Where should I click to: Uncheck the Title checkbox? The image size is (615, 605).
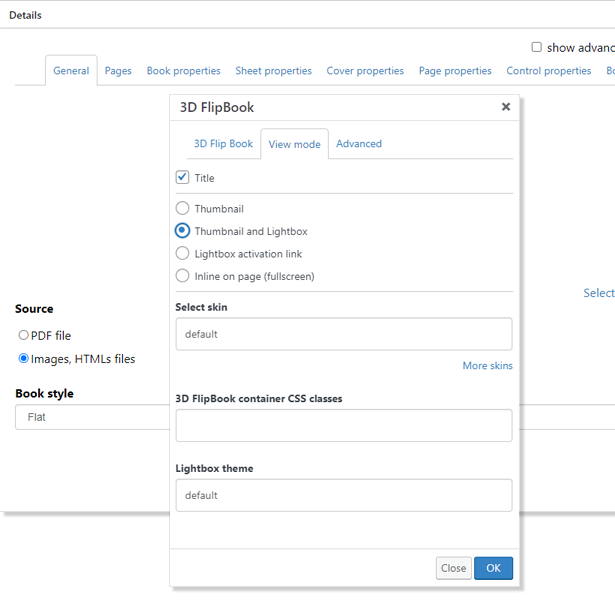click(182, 178)
